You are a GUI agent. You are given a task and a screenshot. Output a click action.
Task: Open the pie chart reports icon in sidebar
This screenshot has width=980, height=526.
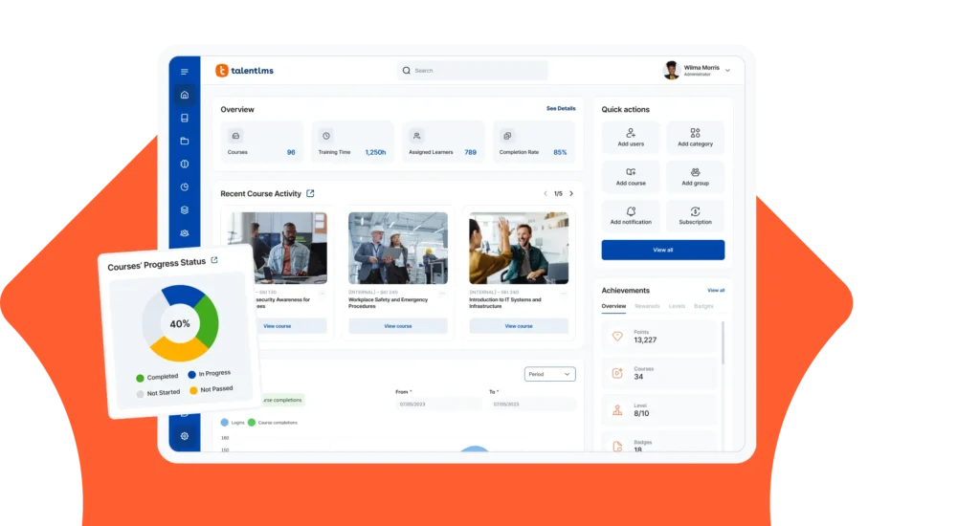coord(185,186)
